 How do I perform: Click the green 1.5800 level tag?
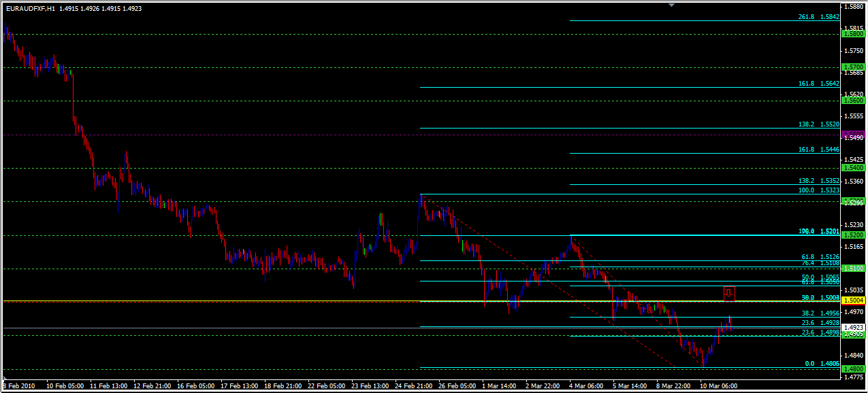[x=853, y=34]
